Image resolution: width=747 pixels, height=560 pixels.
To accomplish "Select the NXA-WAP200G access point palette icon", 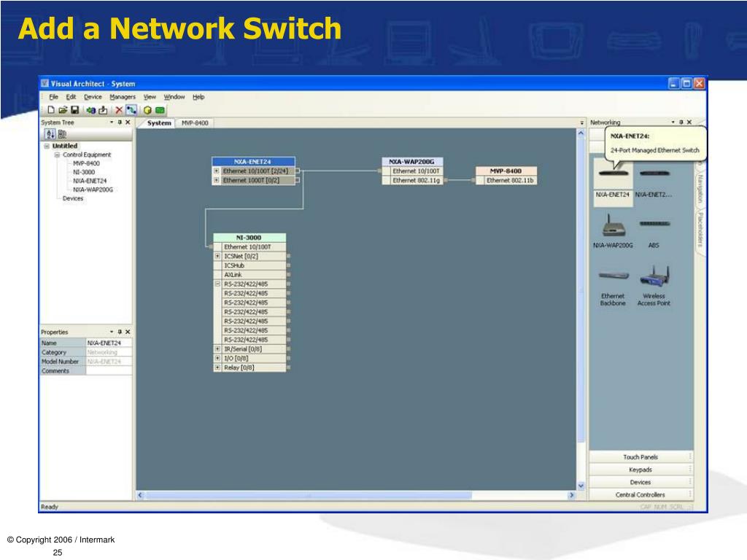I will pos(613,231).
